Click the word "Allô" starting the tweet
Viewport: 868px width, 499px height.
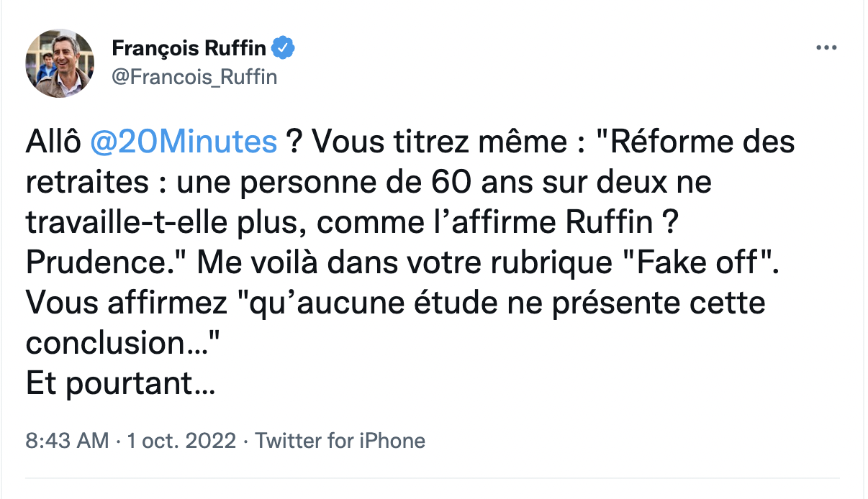tap(53, 142)
